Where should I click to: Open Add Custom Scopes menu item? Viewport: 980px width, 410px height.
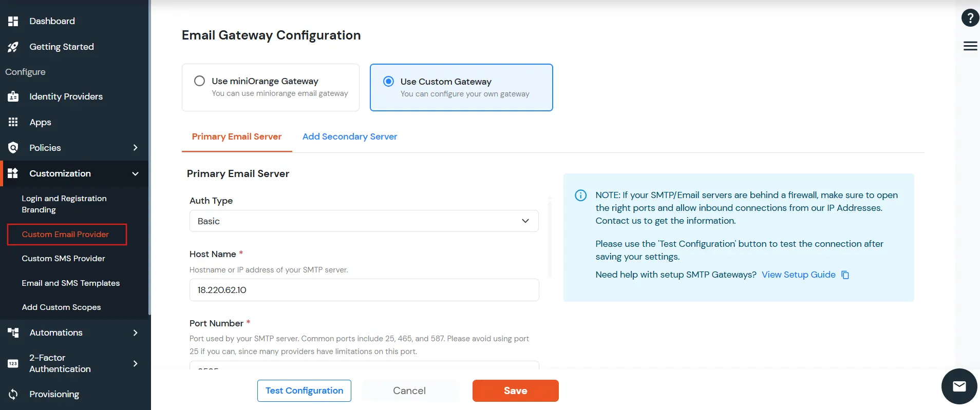pos(61,307)
